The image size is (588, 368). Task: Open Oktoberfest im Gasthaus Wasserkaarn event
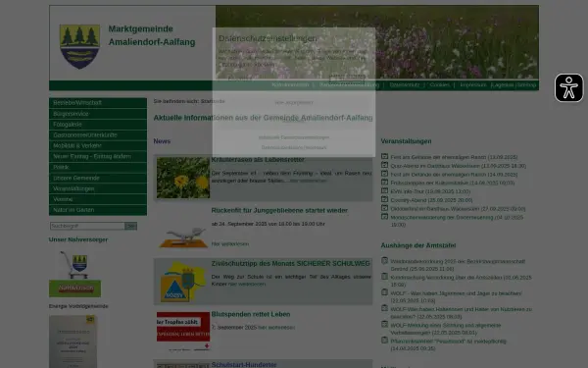tap(458, 209)
